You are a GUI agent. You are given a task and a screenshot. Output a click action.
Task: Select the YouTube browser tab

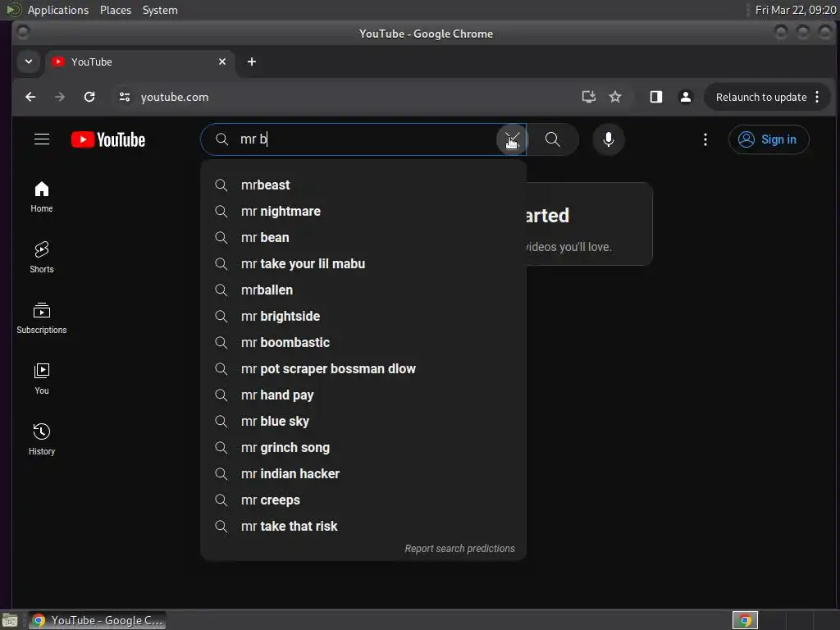click(x=139, y=62)
